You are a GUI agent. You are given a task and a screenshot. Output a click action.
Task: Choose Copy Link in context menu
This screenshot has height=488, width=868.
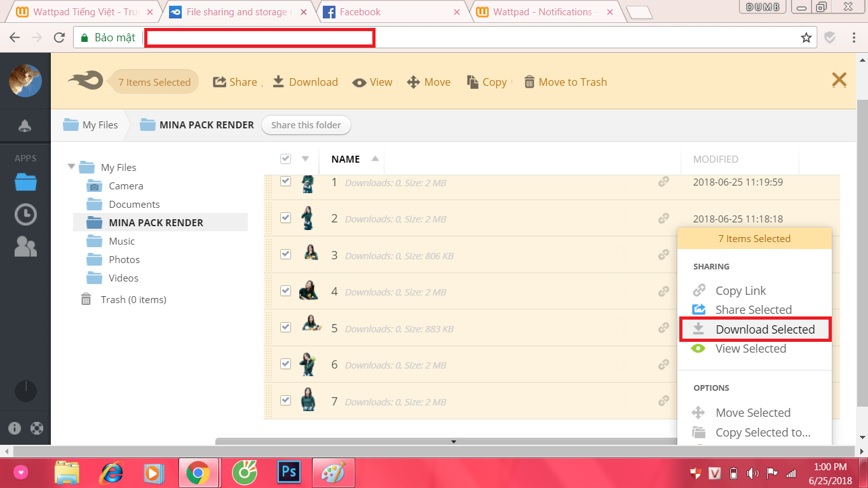(740, 290)
